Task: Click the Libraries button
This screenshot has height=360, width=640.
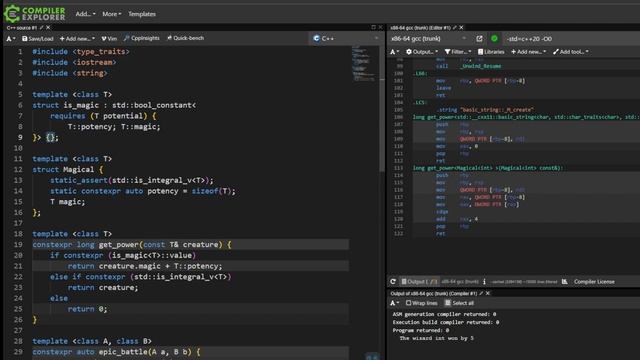Action: click(x=491, y=52)
